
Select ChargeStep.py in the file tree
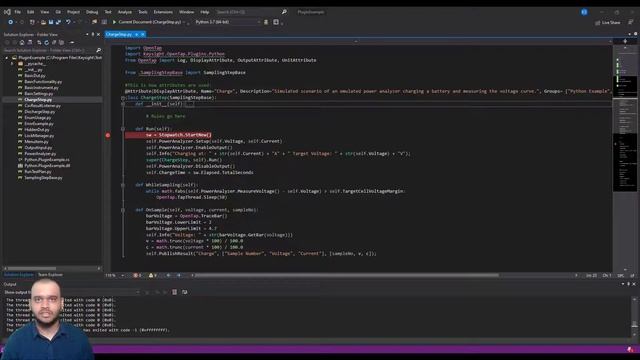coord(38,100)
